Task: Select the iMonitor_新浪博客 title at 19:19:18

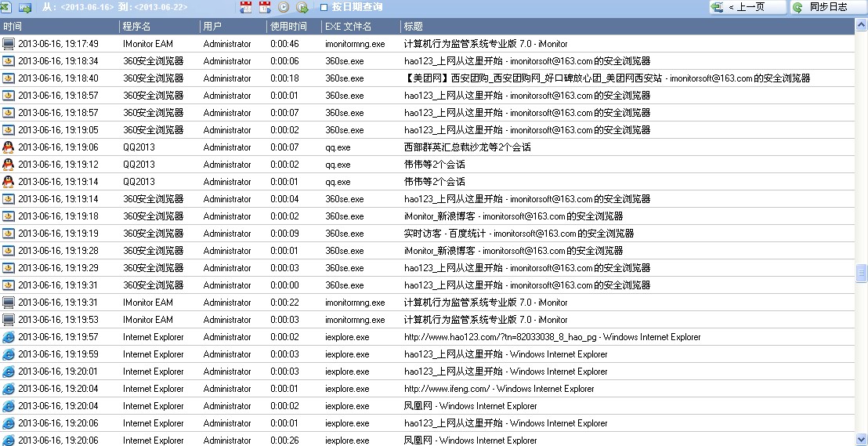Action: [x=514, y=216]
